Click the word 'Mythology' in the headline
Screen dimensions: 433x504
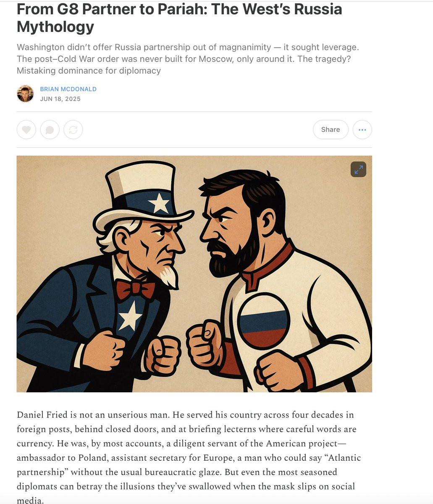(55, 27)
